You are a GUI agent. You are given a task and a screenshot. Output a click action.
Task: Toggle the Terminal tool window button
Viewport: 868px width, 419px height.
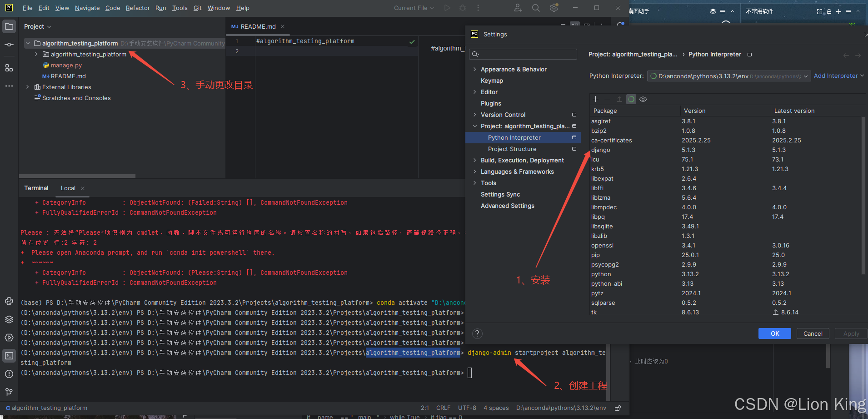(x=9, y=356)
